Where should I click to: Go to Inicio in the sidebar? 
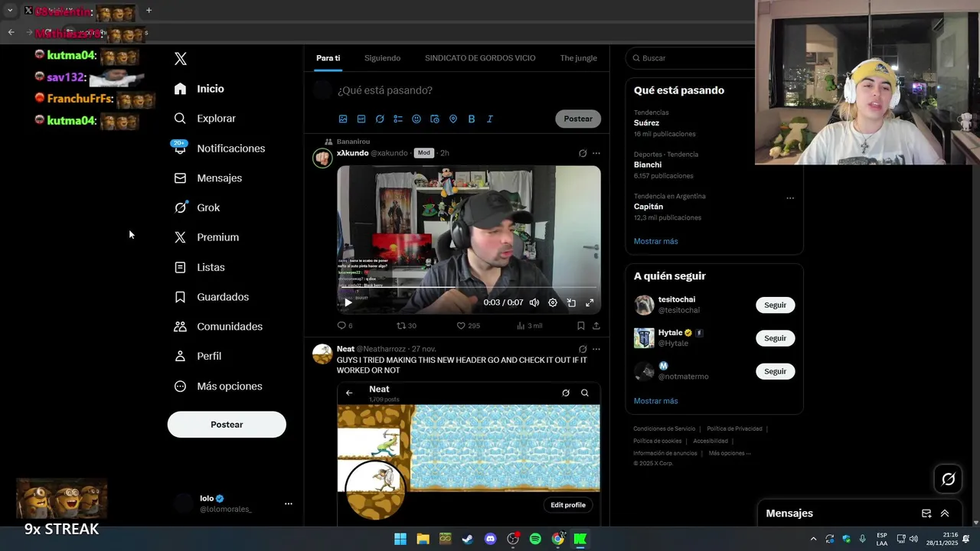[199, 89]
